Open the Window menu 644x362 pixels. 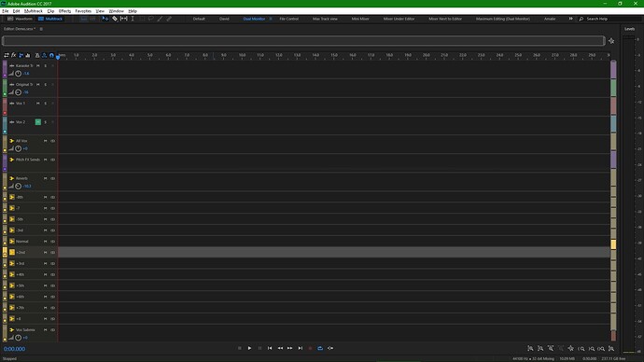(117, 11)
